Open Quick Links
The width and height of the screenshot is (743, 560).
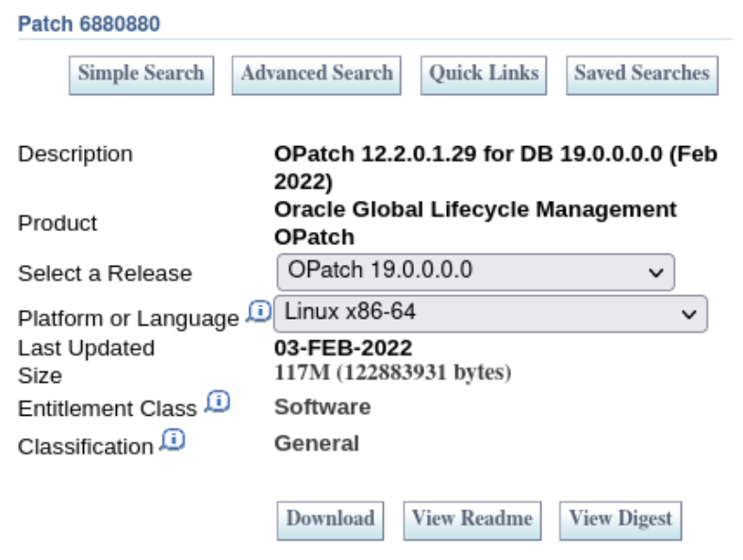pos(484,75)
